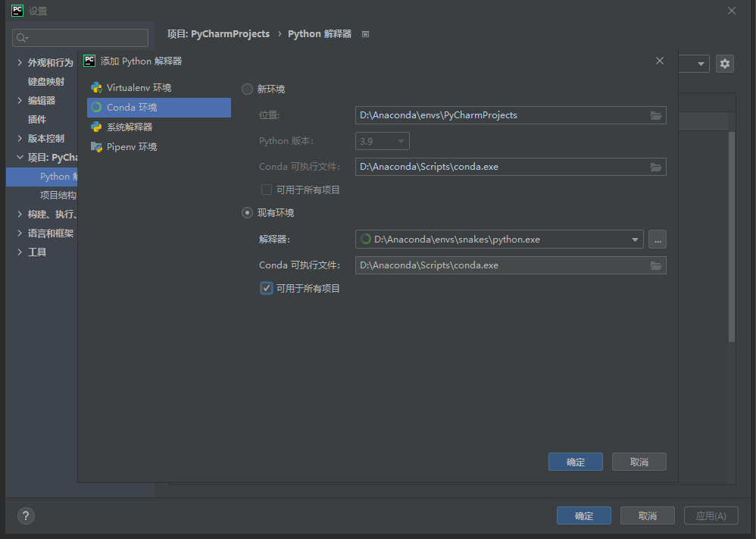The height and width of the screenshot is (539, 756).
Task: Click the help question mark icon
Action: 25,515
